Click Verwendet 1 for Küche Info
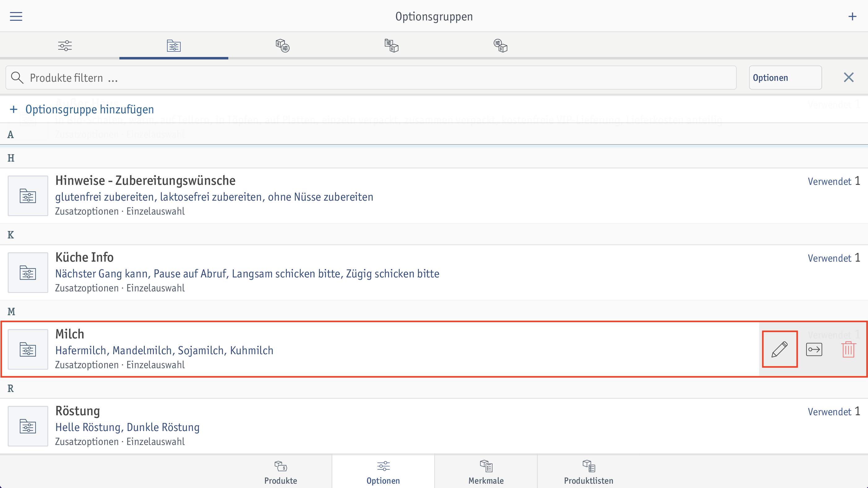 pos(834,258)
